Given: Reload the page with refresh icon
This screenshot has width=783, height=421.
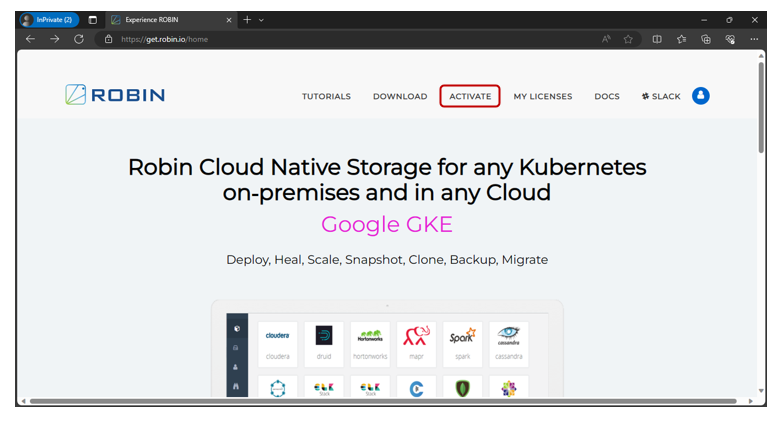Looking at the screenshot, I should 79,39.
